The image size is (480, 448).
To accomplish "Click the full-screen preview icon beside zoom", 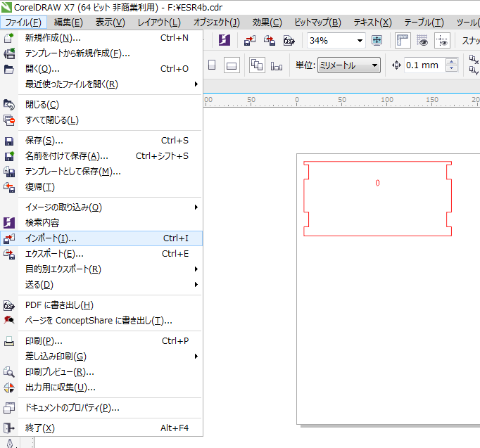I will point(377,40).
